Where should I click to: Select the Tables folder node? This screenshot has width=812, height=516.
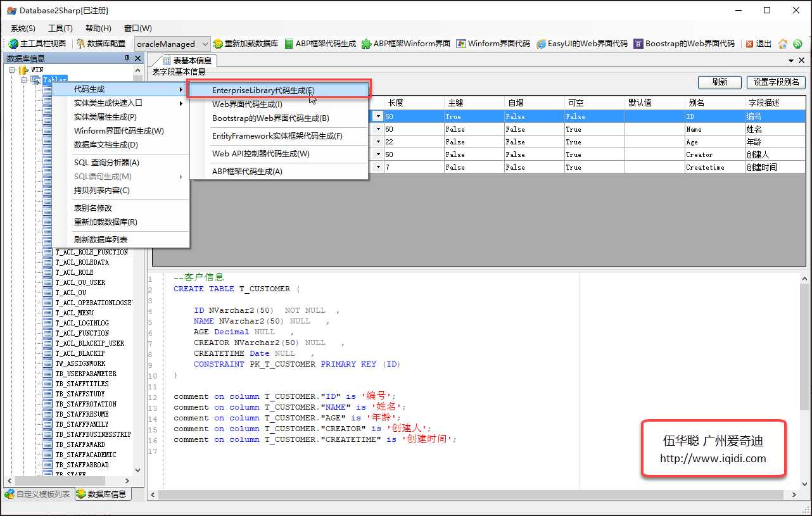[x=54, y=80]
